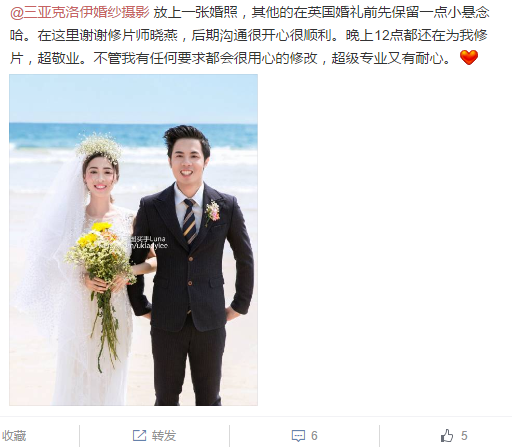Tap the like count 5
Screen dimensions: 512x448
464,436
